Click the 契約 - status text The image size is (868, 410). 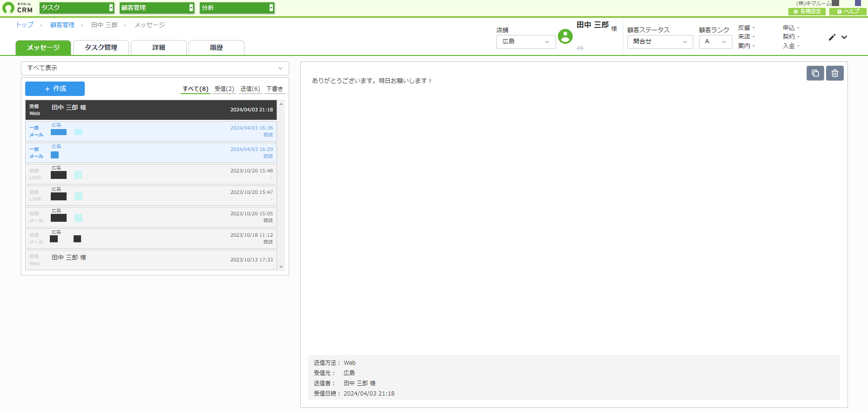[x=791, y=37]
